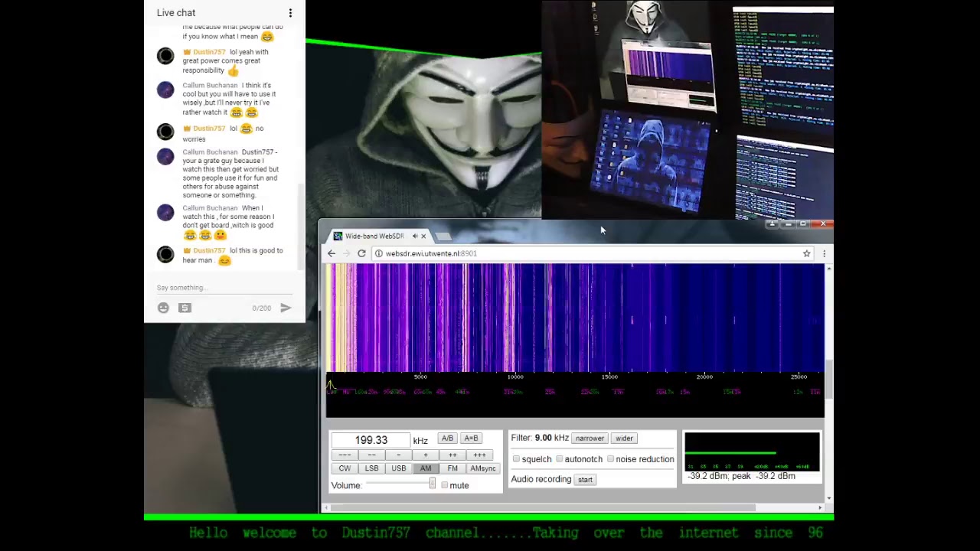
Task: Click the 5000 mark on frequency scale
Action: (x=420, y=377)
